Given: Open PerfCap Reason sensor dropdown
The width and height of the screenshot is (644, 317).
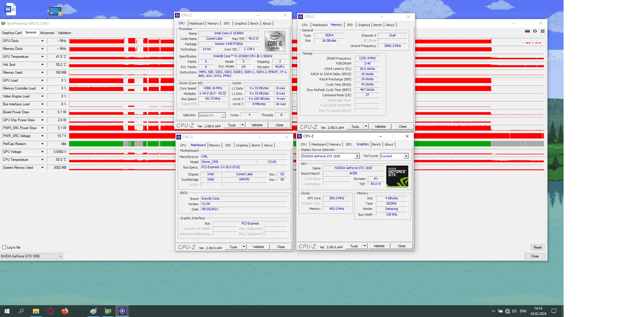Looking at the screenshot, I should pyautogui.click(x=42, y=144).
